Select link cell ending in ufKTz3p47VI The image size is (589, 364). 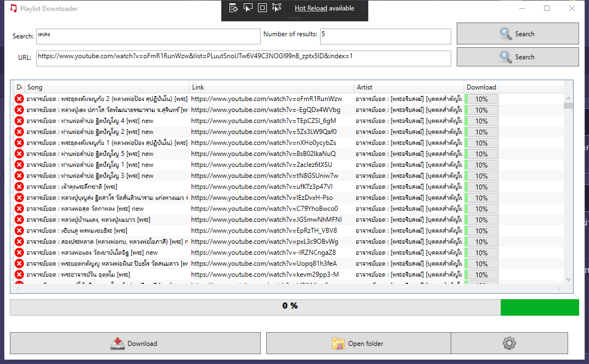[262, 187]
